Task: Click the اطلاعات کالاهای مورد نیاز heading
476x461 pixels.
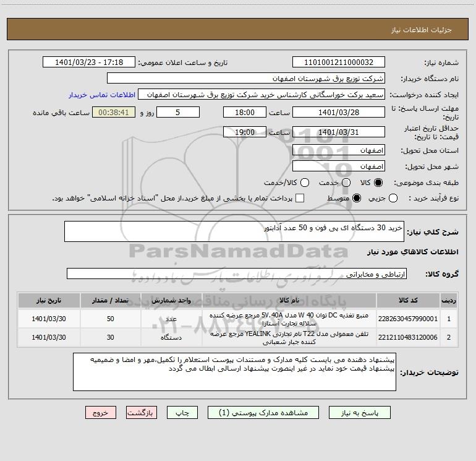Action: coord(413,252)
